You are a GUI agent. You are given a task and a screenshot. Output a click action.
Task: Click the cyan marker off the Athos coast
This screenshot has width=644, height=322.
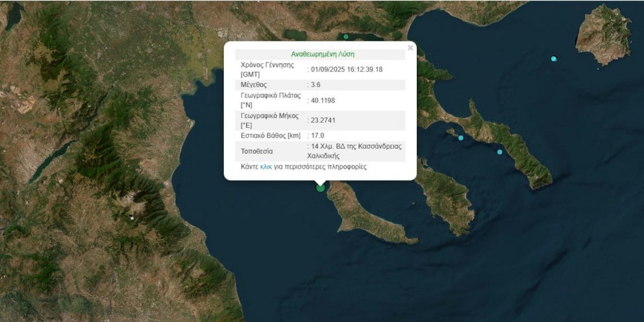click(500, 152)
